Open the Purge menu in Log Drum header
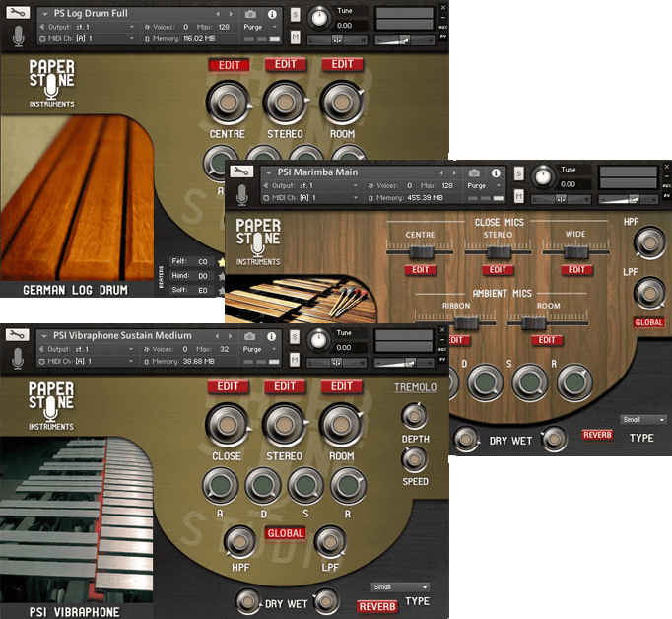This screenshot has height=619, width=672. [x=260, y=27]
